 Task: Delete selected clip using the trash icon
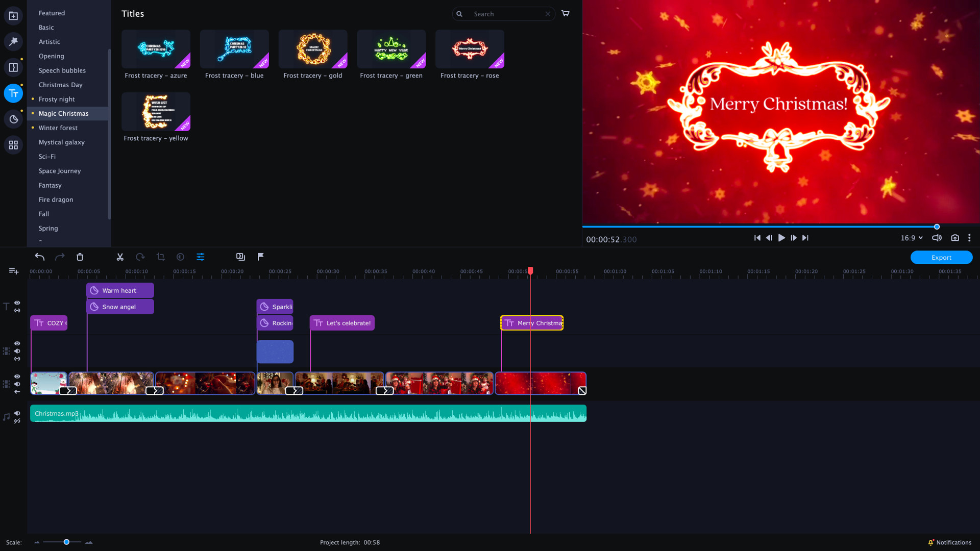coord(80,257)
